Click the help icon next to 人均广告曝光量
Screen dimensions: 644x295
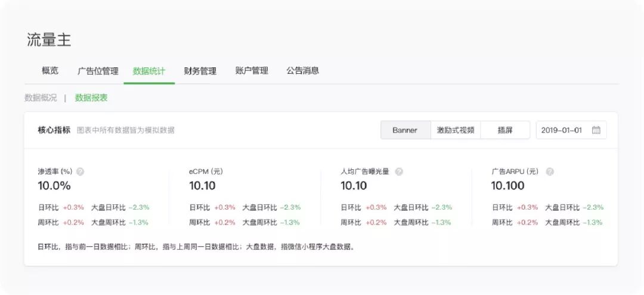[x=399, y=172]
